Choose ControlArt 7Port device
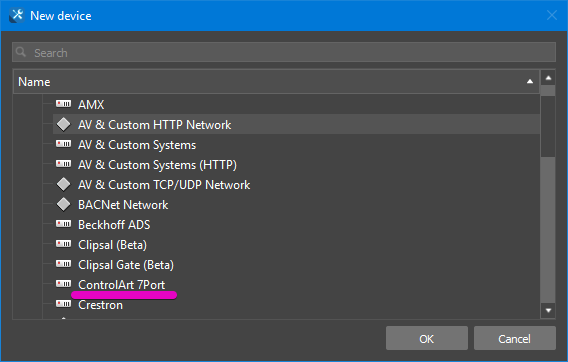The height and width of the screenshot is (362, 568). click(x=121, y=285)
